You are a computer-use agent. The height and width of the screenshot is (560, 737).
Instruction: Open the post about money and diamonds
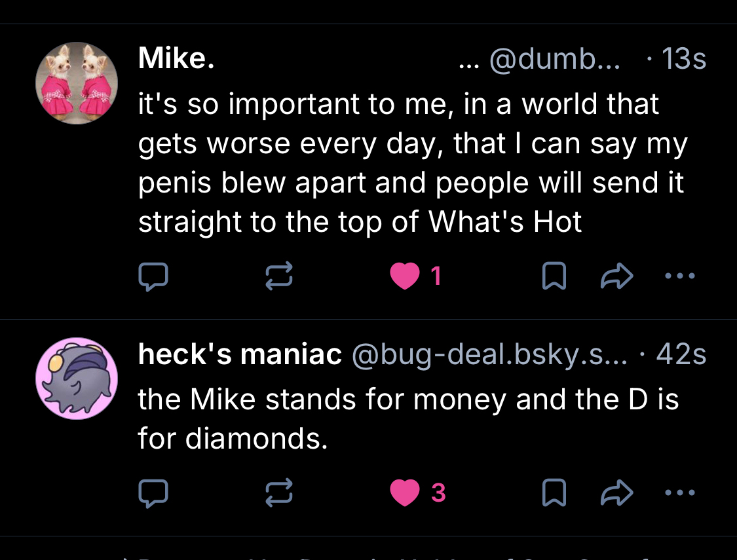pyautogui.click(x=407, y=419)
